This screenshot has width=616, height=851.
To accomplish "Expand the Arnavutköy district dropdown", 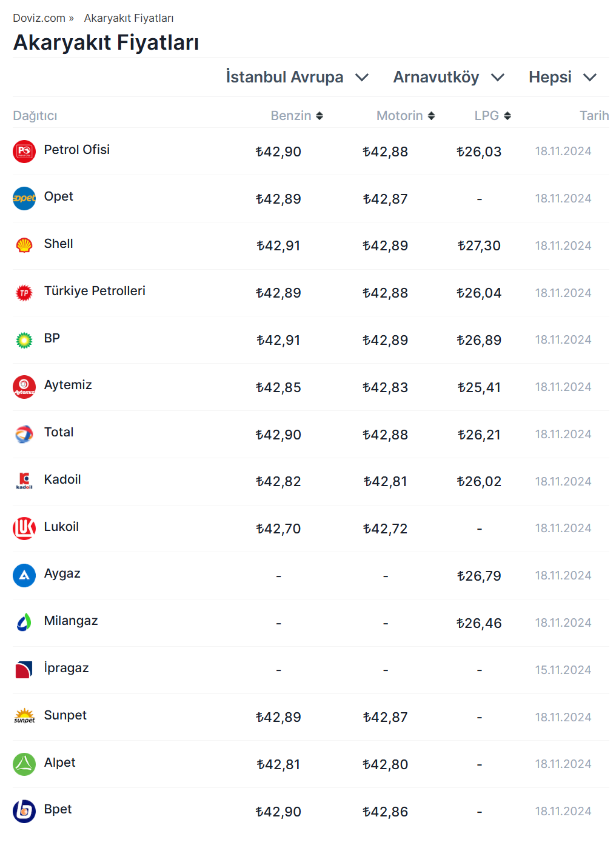I will click(x=449, y=78).
